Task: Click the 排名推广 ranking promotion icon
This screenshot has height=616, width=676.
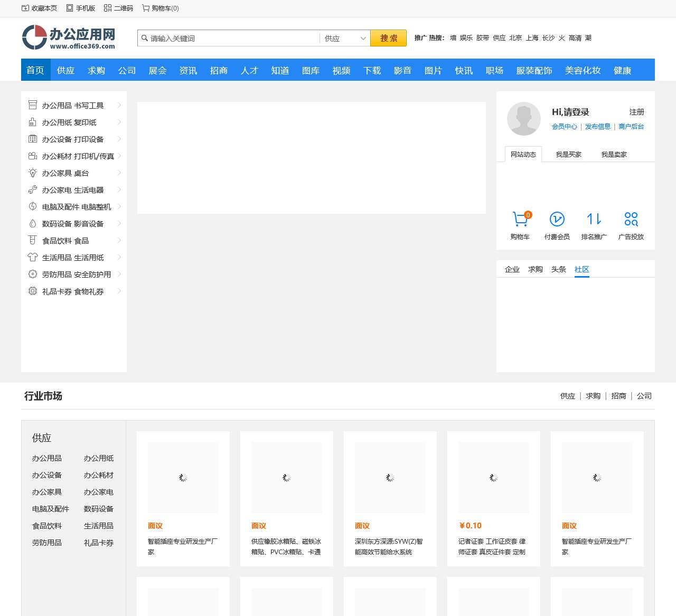Action: tap(594, 219)
